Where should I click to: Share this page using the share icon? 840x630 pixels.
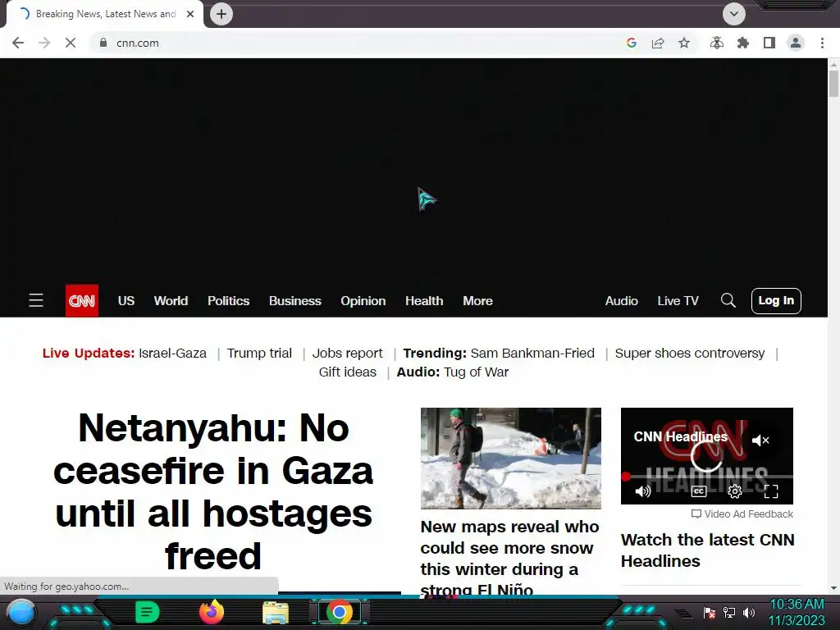pyautogui.click(x=658, y=43)
